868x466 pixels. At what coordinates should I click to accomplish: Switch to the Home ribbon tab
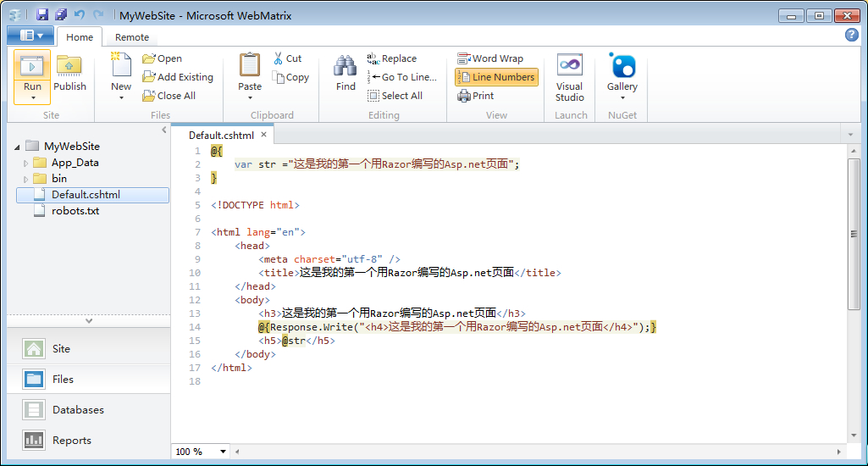[x=80, y=37]
